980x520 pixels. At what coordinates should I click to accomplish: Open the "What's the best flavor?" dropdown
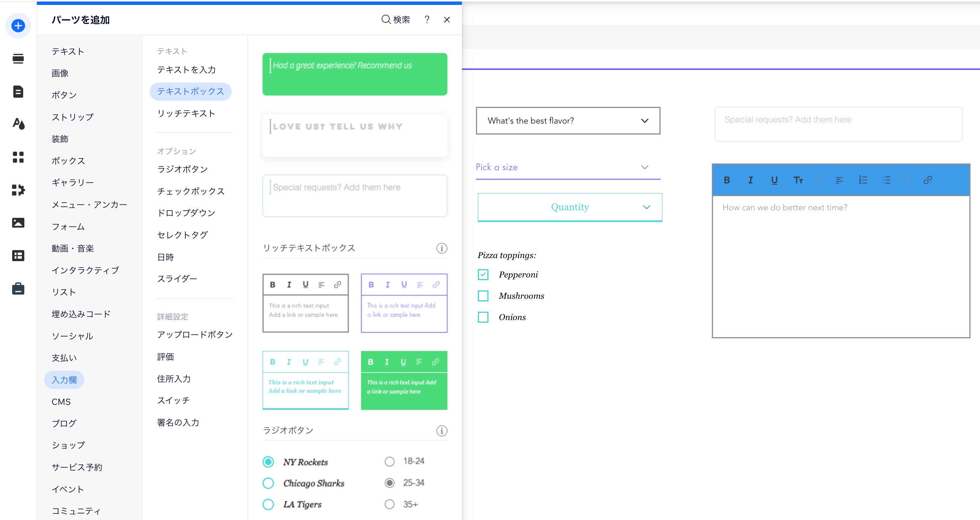567,120
